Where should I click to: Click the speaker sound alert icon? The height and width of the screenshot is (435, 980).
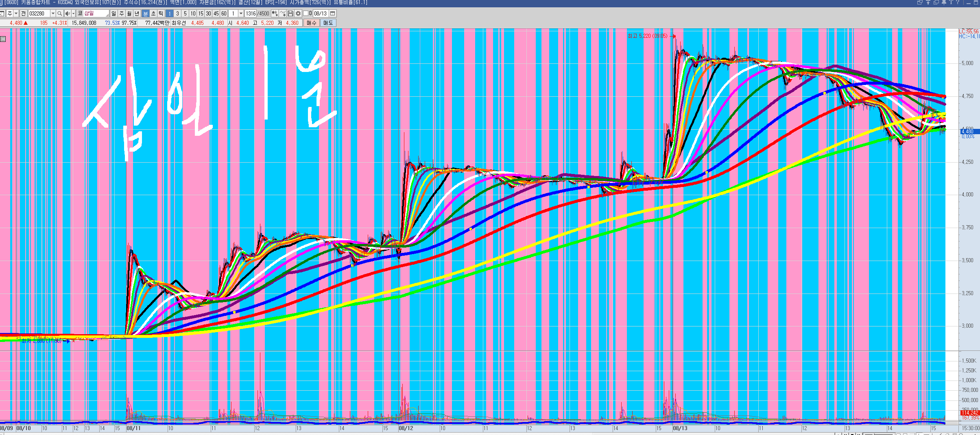(x=68, y=13)
